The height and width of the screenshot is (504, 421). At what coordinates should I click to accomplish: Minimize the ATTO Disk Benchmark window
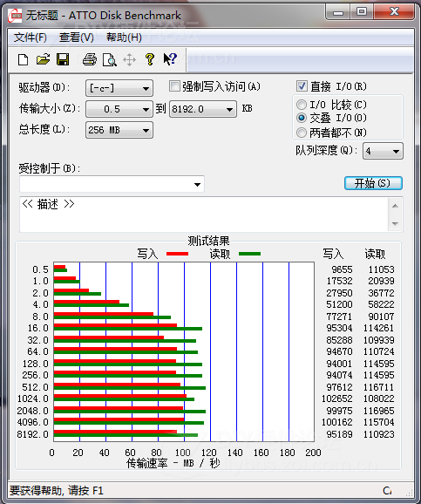[x=338, y=12]
